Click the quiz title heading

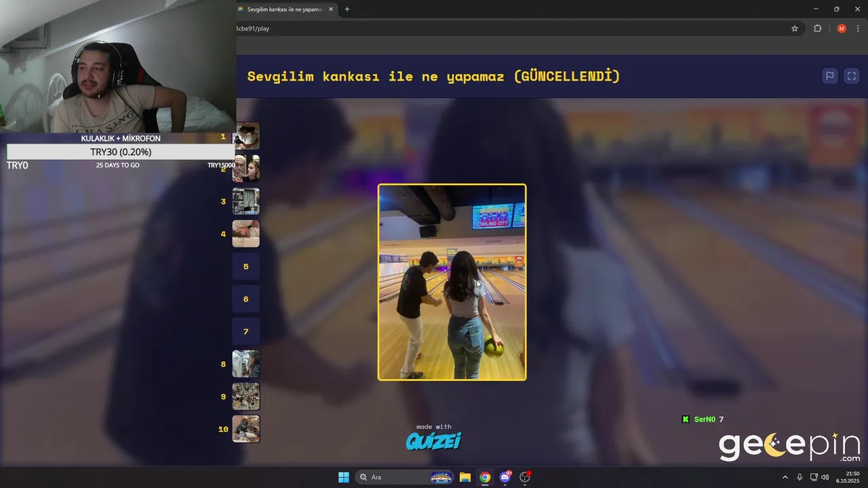point(433,76)
